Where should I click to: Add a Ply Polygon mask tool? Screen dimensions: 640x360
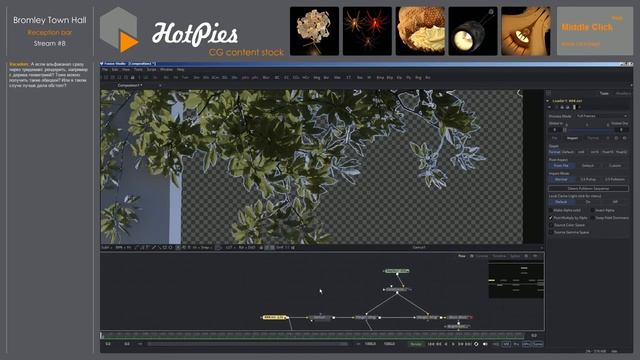409,78
